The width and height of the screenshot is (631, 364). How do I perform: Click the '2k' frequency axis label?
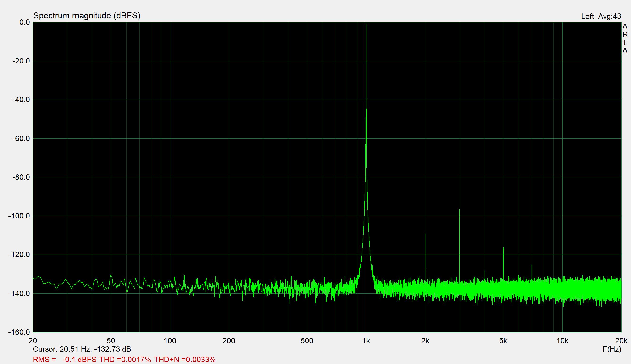pyautogui.click(x=425, y=340)
